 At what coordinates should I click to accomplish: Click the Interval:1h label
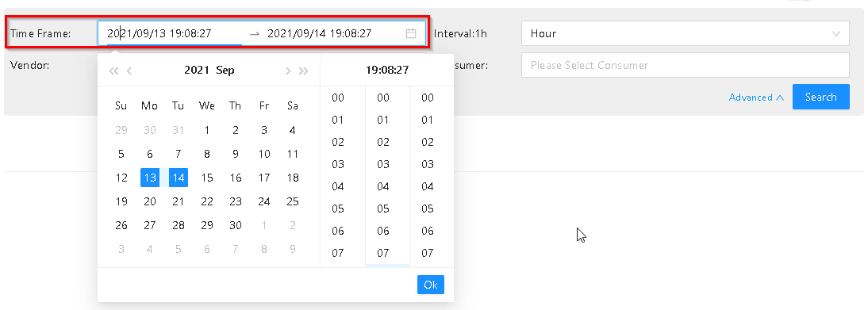(460, 34)
